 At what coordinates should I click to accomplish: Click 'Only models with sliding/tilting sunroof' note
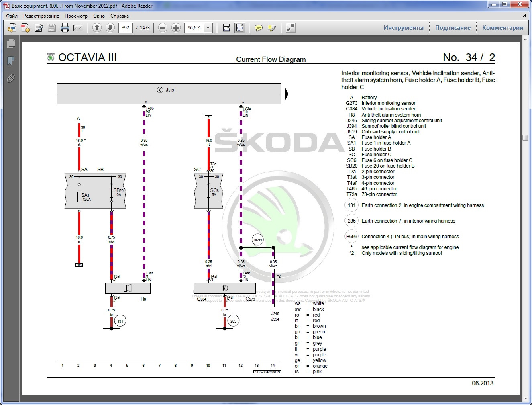402,253
